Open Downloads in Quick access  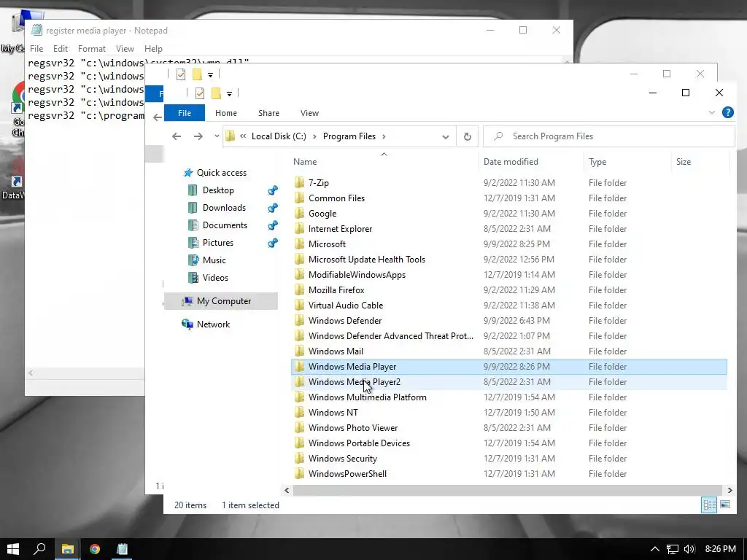coord(224,208)
